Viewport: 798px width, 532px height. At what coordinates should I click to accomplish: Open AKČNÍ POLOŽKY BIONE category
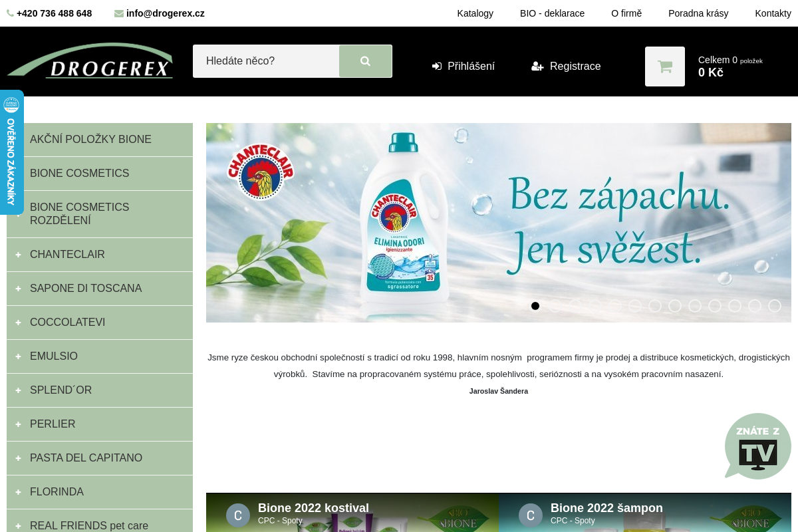coord(100,140)
